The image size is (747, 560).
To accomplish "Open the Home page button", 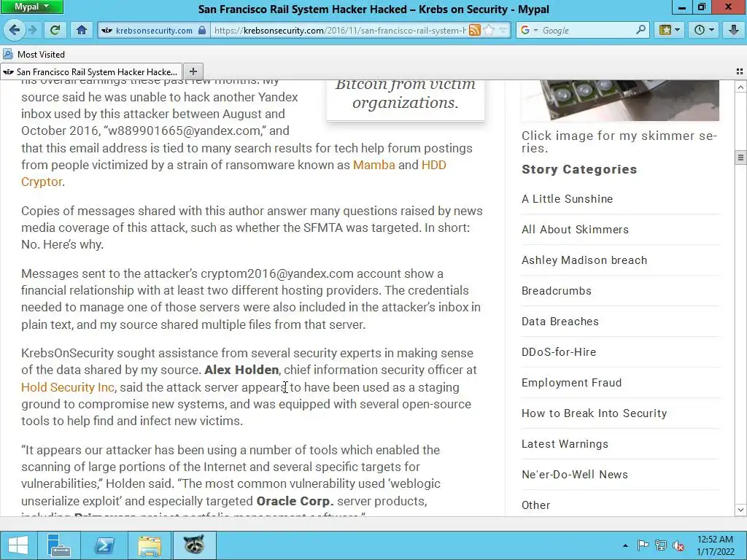I will [82, 30].
